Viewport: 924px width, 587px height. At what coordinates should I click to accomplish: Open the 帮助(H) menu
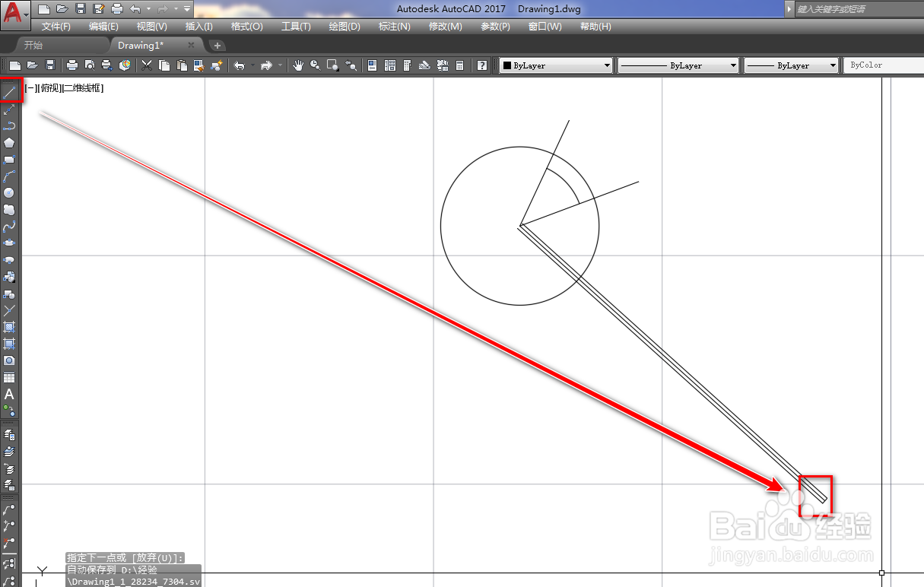[x=595, y=27]
